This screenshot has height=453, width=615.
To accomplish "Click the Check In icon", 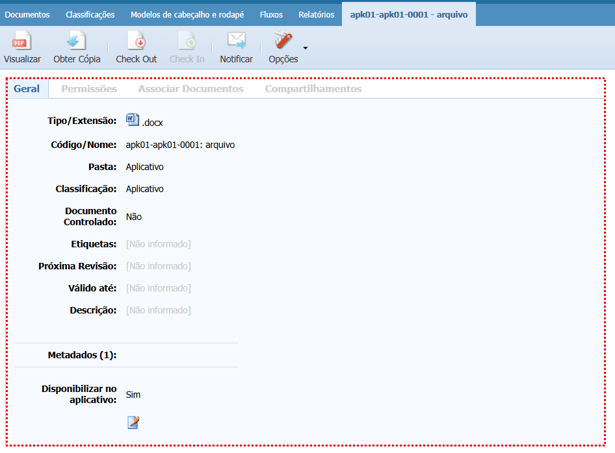I will (187, 41).
